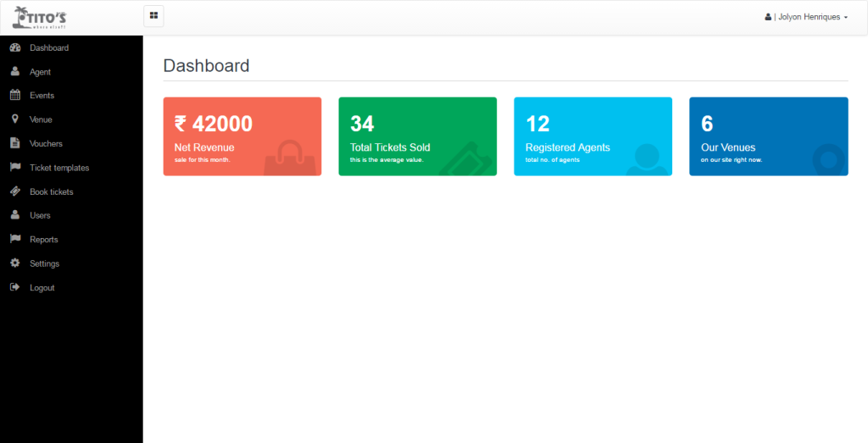Click ₹ 42000 revenue value
This screenshot has width=868, height=443.
(x=214, y=124)
